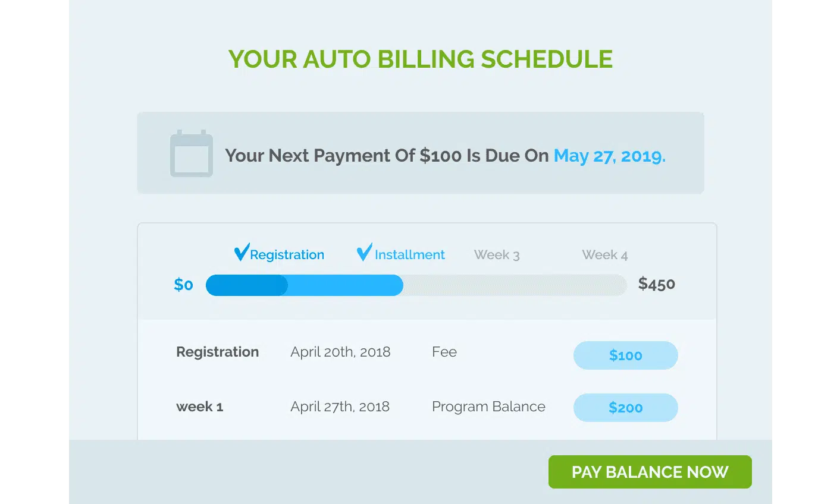Click the May 27, 2019 due date link
The image size is (840, 504).
pos(609,156)
